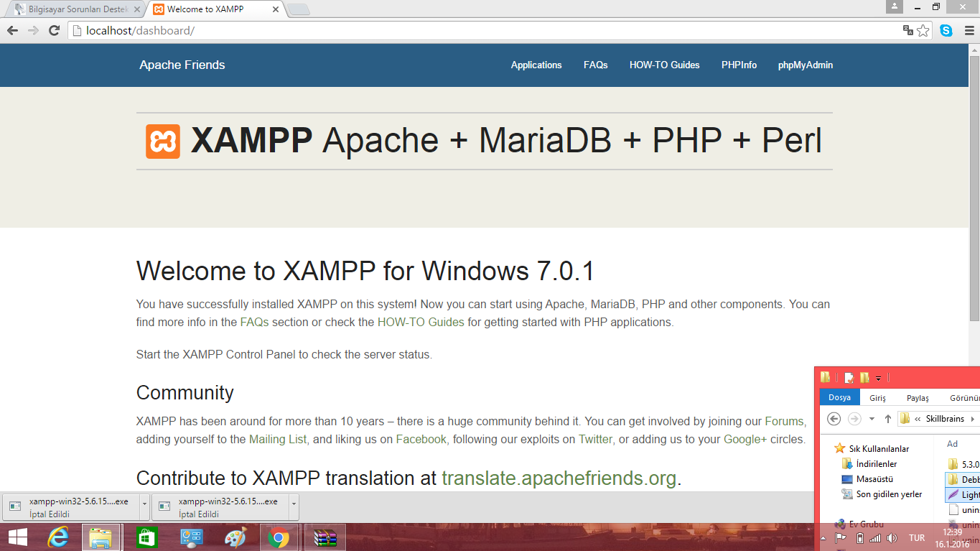Open the Paylaş ribbon tab in Explorer
Screen dimensions: 980x551
918,397
